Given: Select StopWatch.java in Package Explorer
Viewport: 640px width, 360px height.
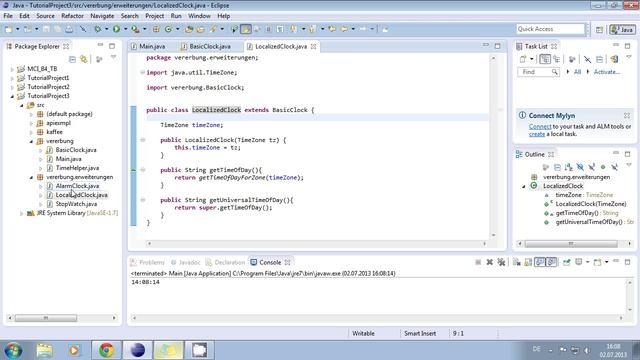Looking at the screenshot, I should click(76, 204).
